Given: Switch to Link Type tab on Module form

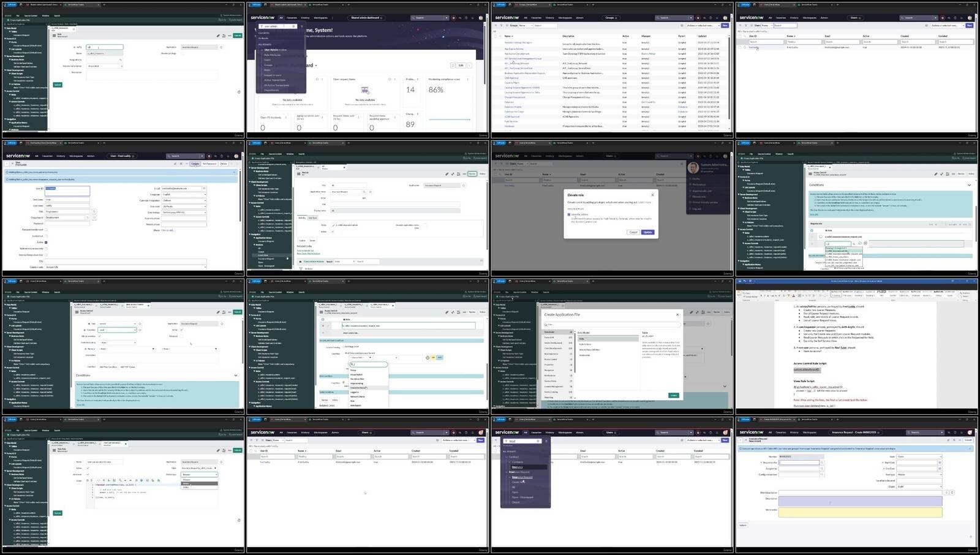Looking at the screenshot, I should 312,218.
